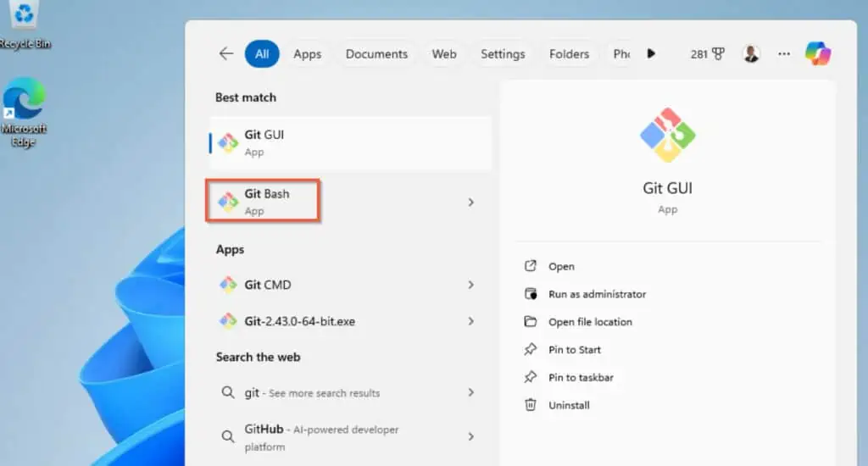Open web search for git
This screenshot has width=868, height=466.
[x=350, y=392]
